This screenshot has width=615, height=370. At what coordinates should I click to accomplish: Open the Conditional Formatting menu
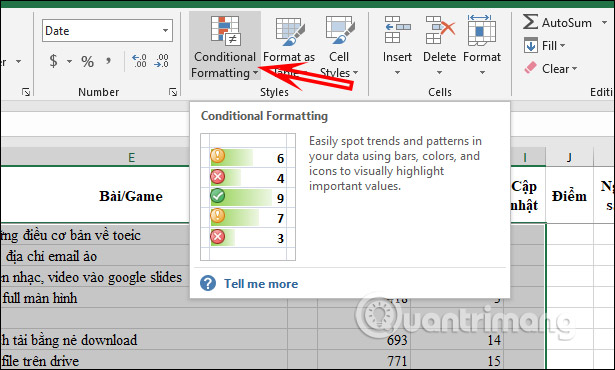coord(225,46)
